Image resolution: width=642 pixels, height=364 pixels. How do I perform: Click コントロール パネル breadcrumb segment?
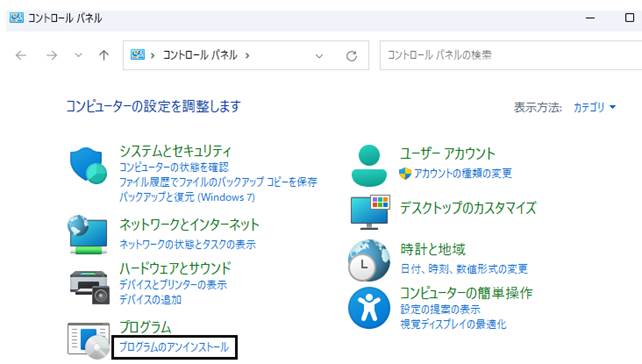tap(200, 55)
